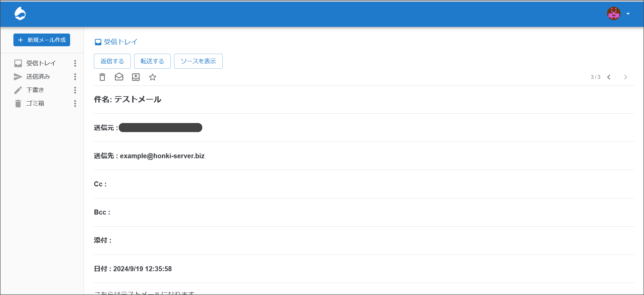Open the 送信済み folder in sidebar

[x=38, y=77]
